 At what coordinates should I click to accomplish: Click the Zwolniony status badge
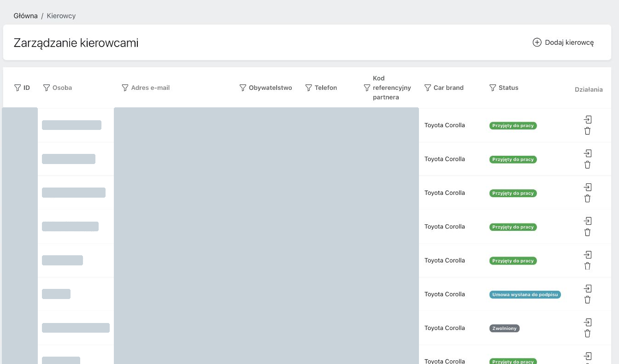(504, 329)
